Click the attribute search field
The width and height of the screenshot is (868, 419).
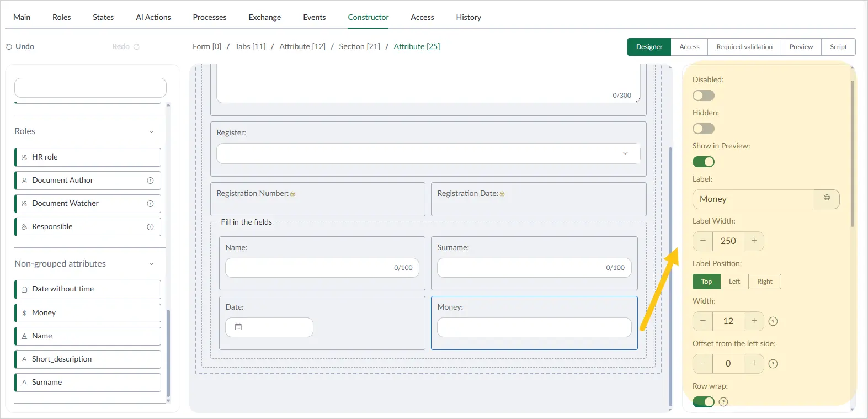coord(90,88)
